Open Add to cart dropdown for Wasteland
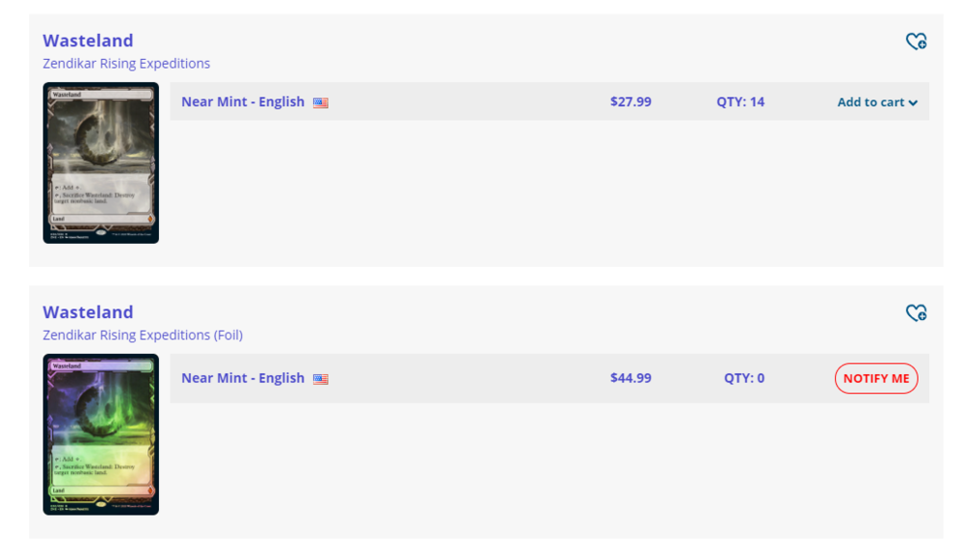The height and width of the screenshot is (560, 964). [x=876, y=102]
